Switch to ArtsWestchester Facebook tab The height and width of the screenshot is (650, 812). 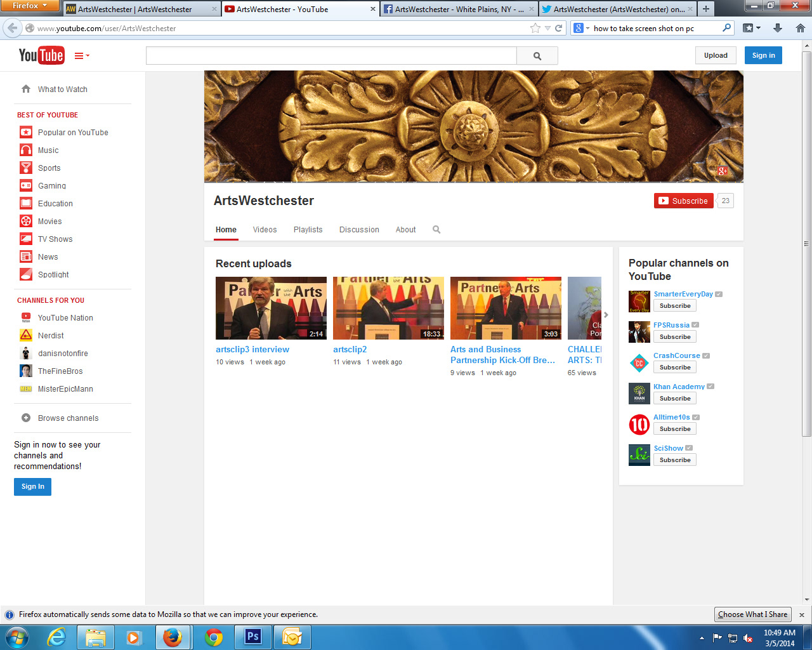click(x=458, y=10)
